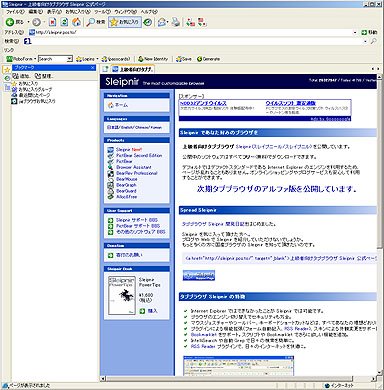
Task: Click the Forward arrow button
Action: coord(36,22)
